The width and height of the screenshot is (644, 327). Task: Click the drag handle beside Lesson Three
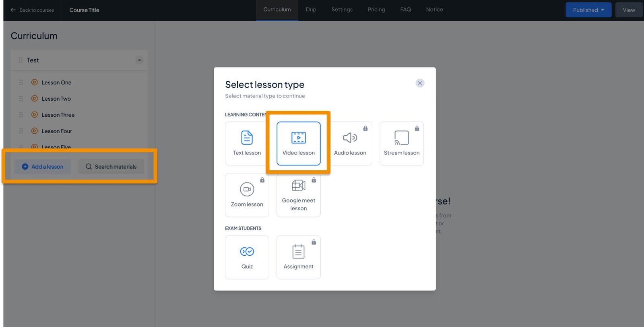pyautogui.click(x=21, y=115)
